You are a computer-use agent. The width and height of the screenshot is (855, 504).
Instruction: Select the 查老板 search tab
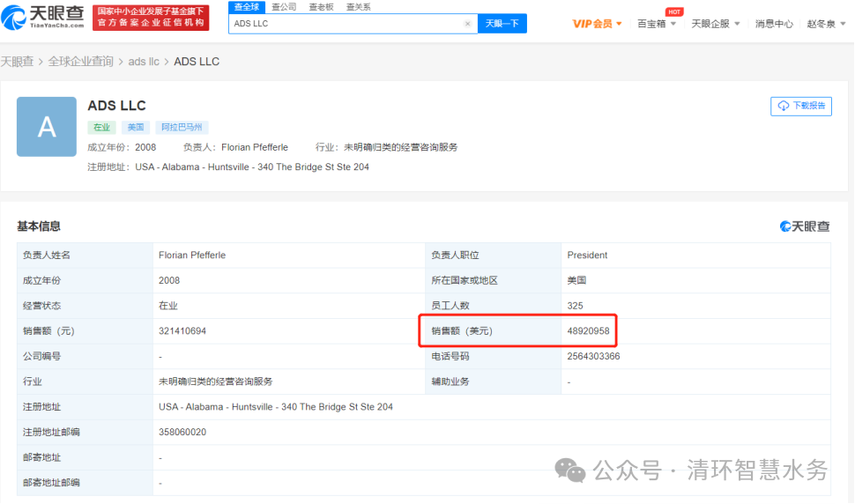[x=321, y=6]
